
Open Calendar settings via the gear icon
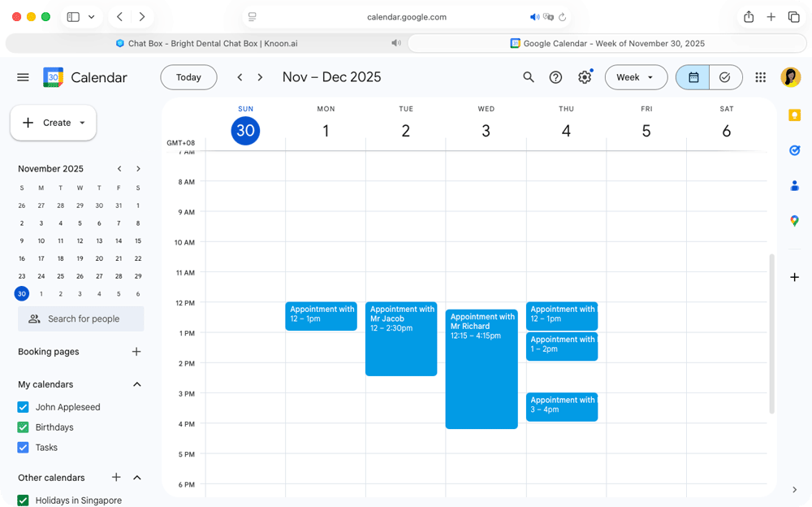585,77
